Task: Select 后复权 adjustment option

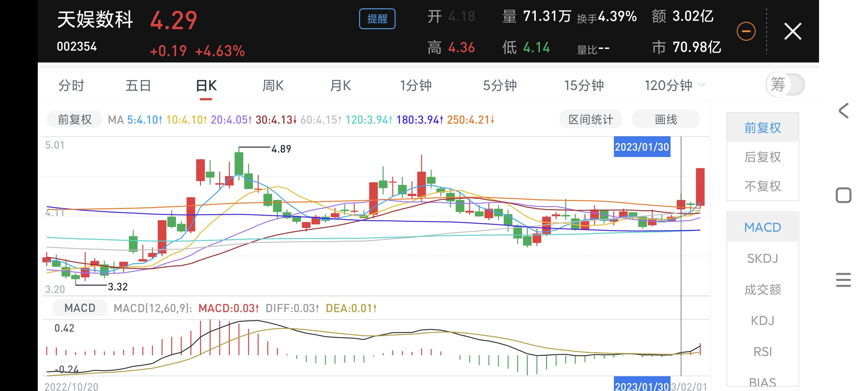Action: pos(762,157)
